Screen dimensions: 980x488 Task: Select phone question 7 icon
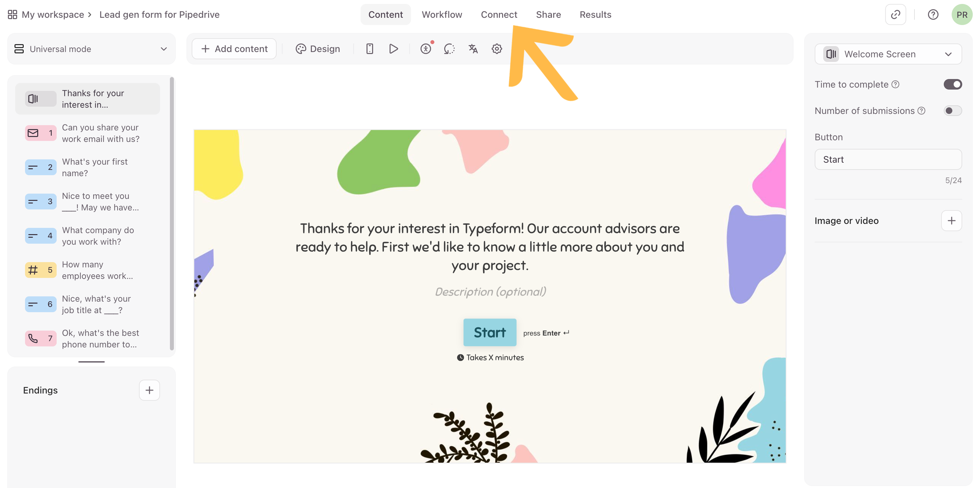[x=40, y=339]
